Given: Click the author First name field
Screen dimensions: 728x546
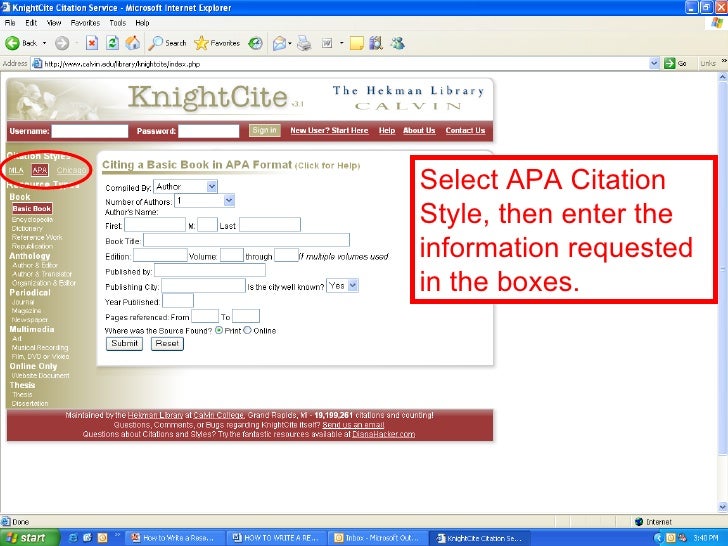Looking at the screenshot, I should 155,225.
